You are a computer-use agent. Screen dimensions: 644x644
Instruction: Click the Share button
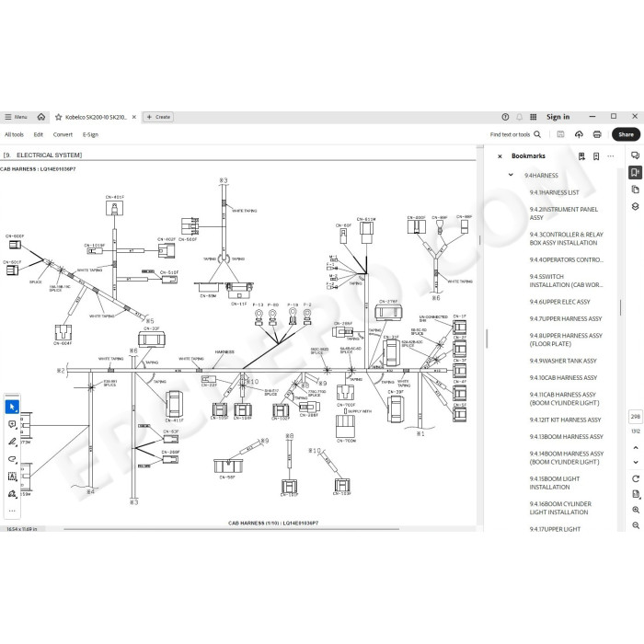pos(626,134)
